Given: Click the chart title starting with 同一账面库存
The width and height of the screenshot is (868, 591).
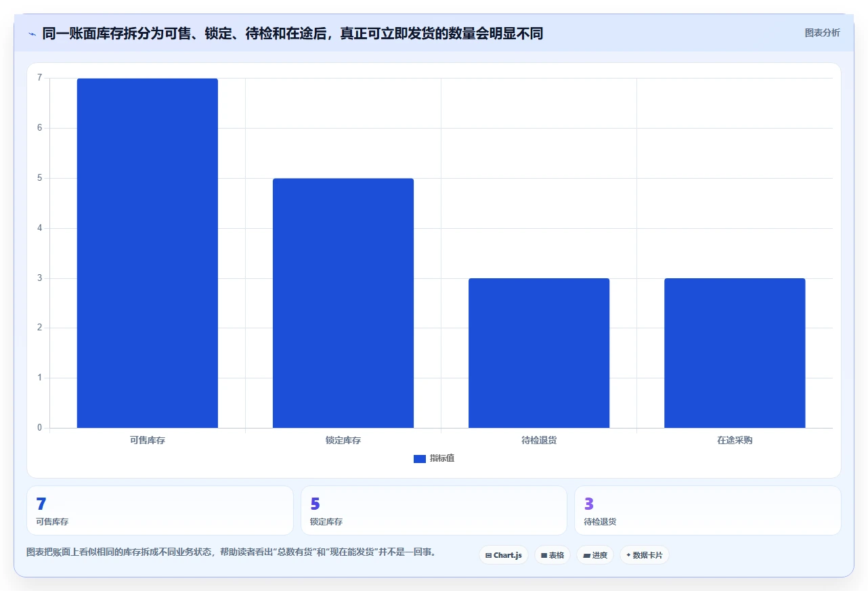Looking at the screenshot, I should [292, 33].
